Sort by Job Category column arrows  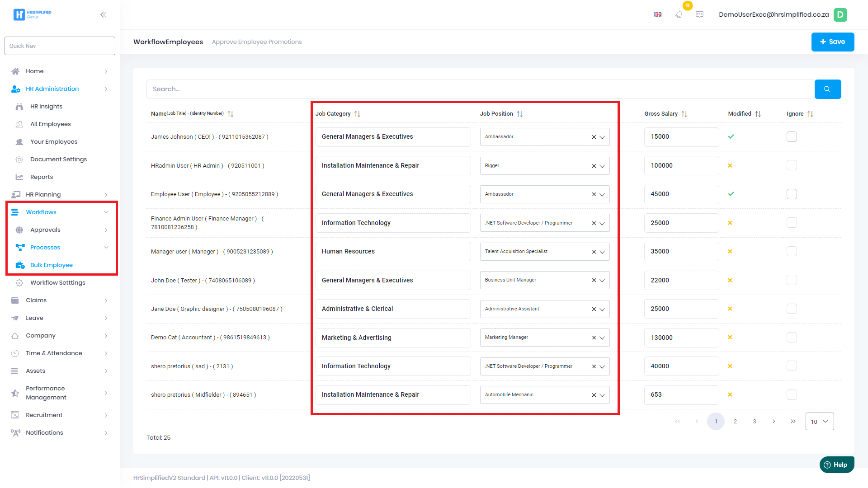[x=357, y=114]
